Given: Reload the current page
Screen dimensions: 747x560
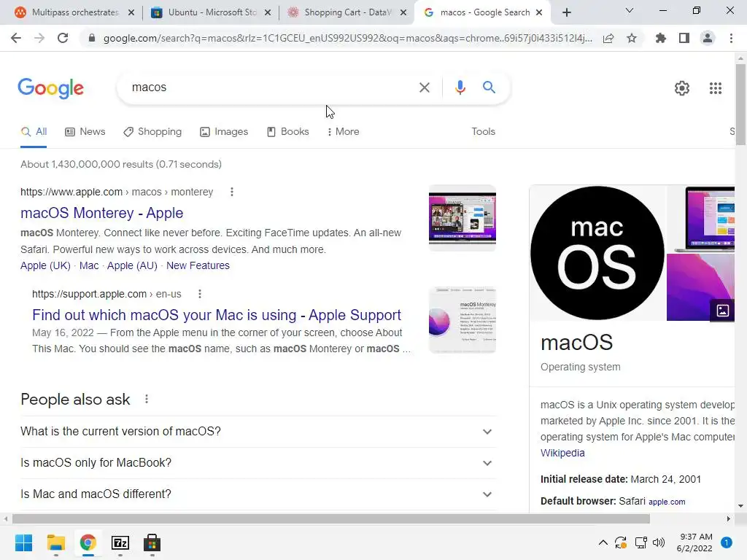Looking at the screenshot, I should click(x=63, y=38).
